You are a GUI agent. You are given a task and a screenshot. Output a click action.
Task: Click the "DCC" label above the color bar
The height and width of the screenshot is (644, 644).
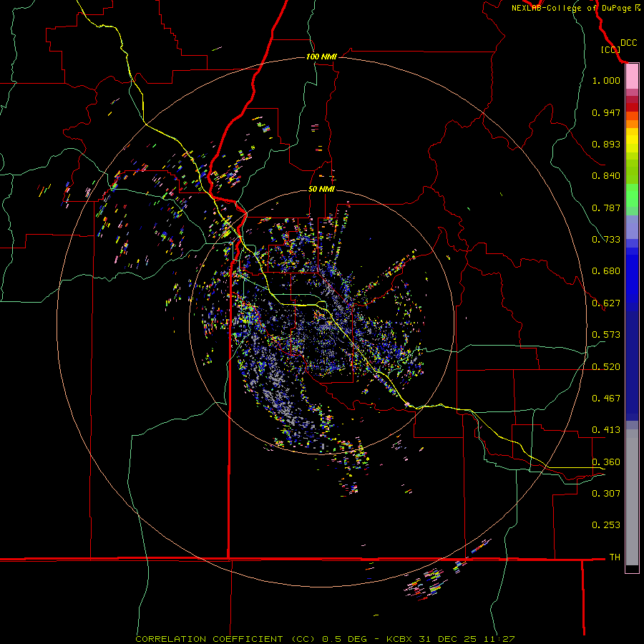tap(628, 43)
